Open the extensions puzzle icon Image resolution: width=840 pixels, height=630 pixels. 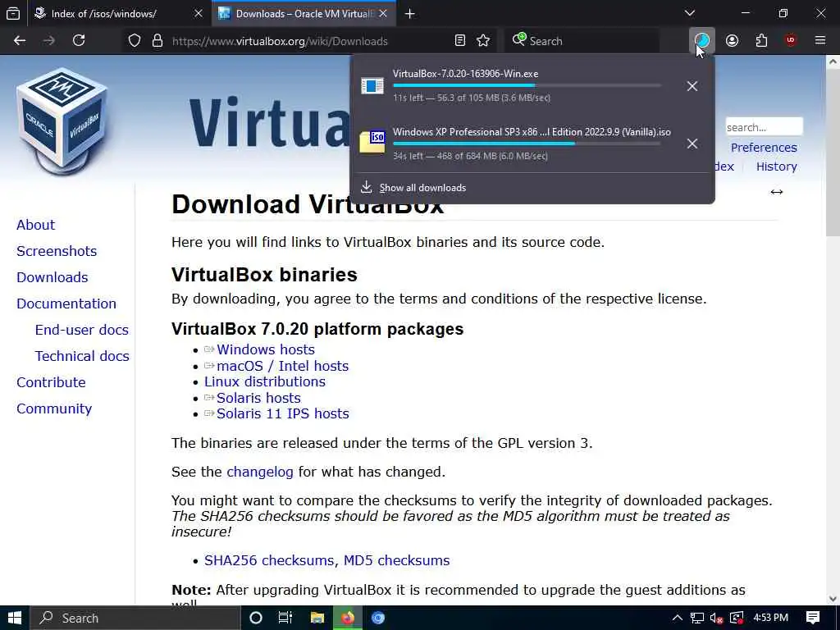click(761, 40)
